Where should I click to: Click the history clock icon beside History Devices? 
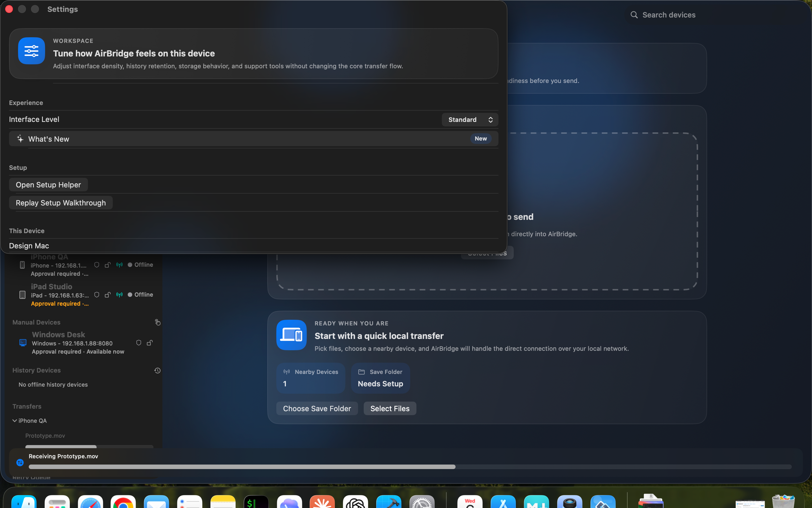[x=157, y=370]
